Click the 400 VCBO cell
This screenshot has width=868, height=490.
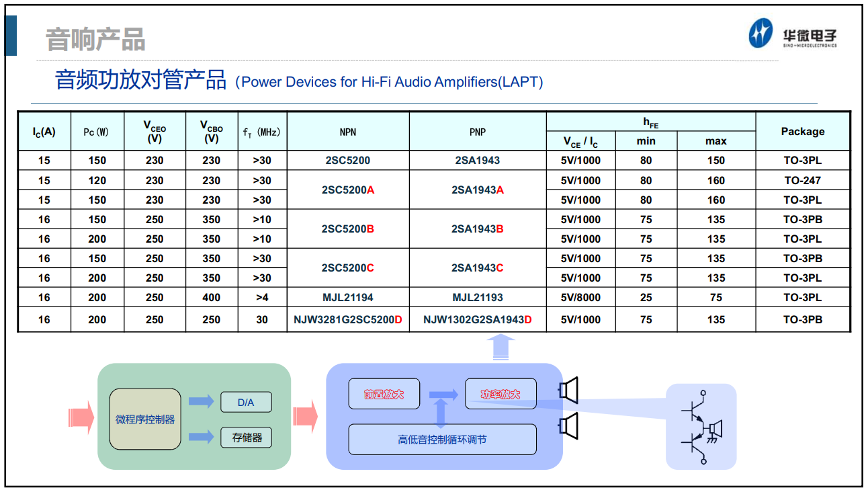pyautogui.click(x=212, y=297)
